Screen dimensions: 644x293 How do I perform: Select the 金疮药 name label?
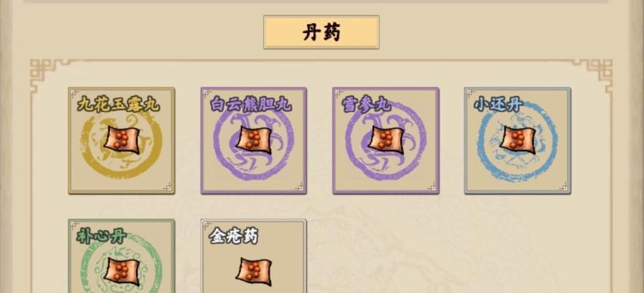[234, 237]
